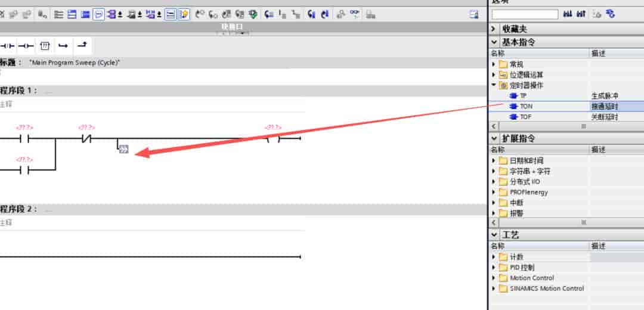Image resolution: width=644 pixels, height=310 pixels.
Task: Click search-downward icon beside instruction search field
Action: pos(568,14)
